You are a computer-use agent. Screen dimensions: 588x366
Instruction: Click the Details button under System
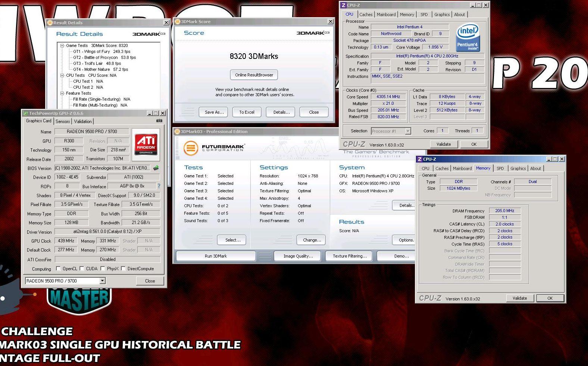tap(404, 205)
